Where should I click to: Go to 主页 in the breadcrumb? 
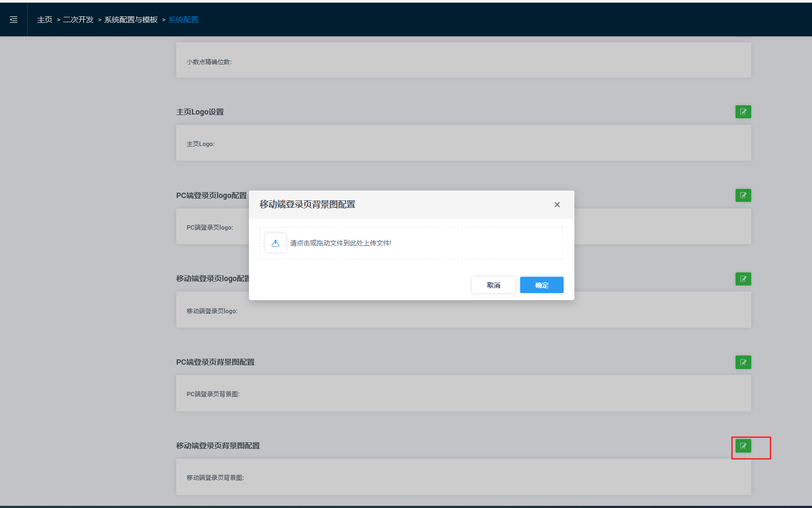(44, 20)
